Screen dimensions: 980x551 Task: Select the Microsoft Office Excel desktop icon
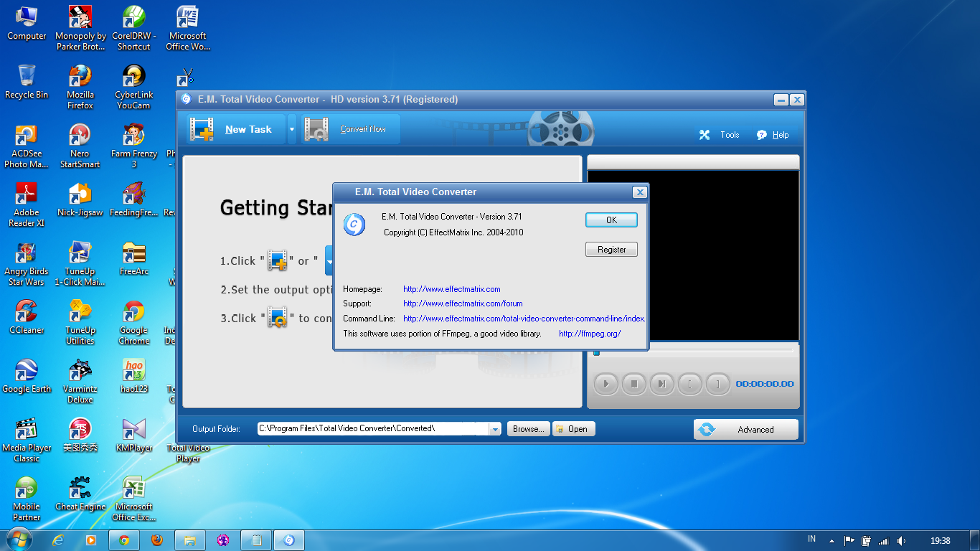click(134, 499)
